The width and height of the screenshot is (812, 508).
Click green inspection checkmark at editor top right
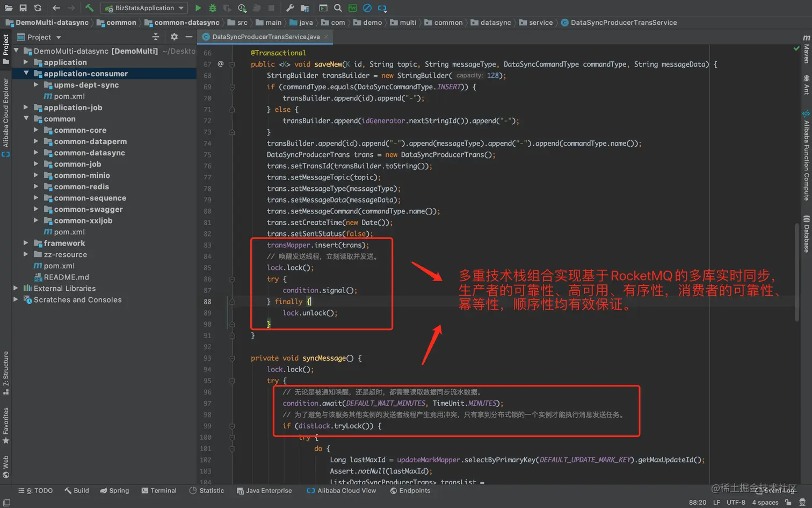tap(796, 48)
